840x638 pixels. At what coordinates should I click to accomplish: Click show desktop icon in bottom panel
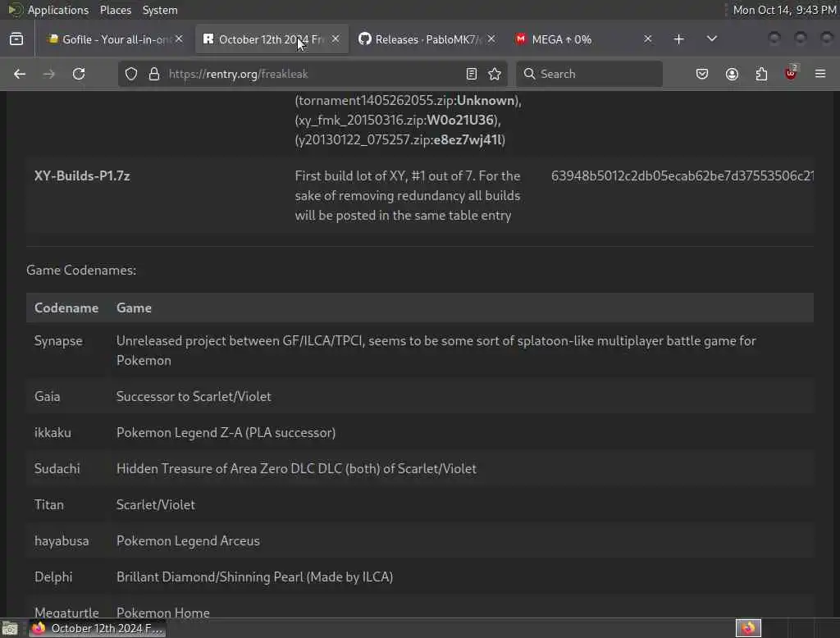pos(10,628)
